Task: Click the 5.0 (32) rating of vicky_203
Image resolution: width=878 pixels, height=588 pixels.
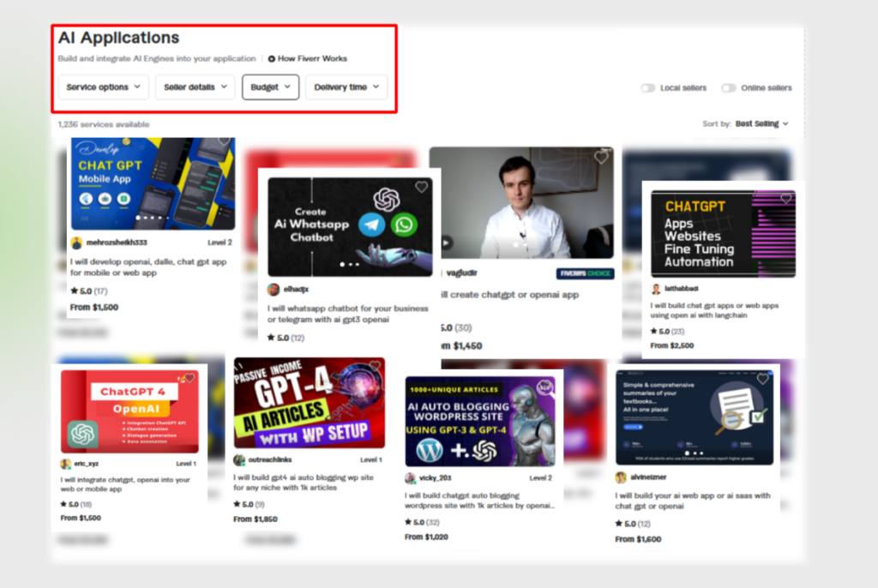Action: 422,523
